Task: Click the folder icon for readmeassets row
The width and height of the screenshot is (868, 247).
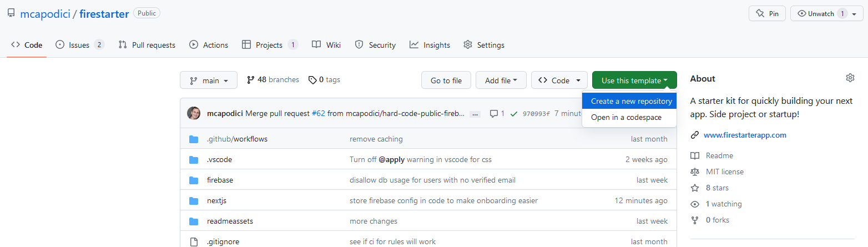Action: pyautogui.click(x=194, y=221)
